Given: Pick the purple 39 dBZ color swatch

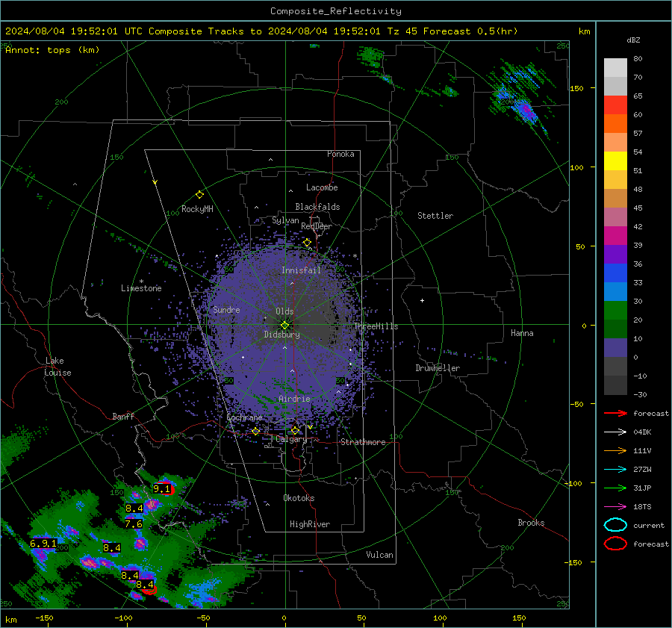Looking at the screenshot, I should (615, 254).
